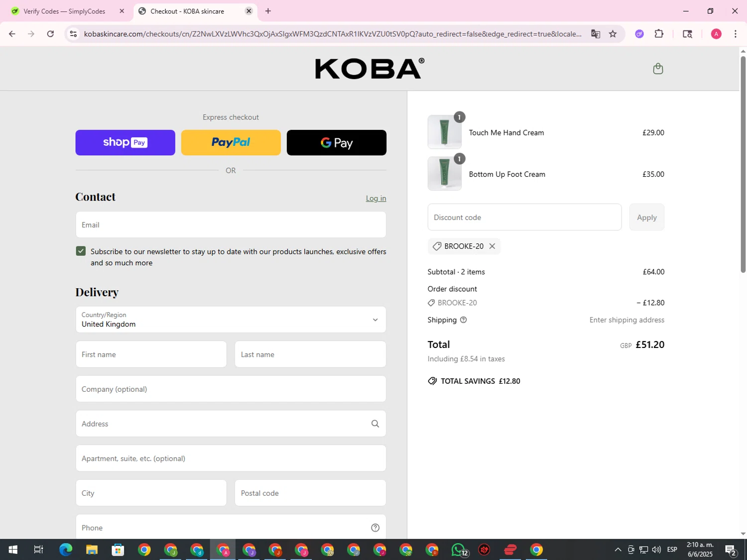Click the Bottom Up Foot Cream thumbnail

click(444, 174)
